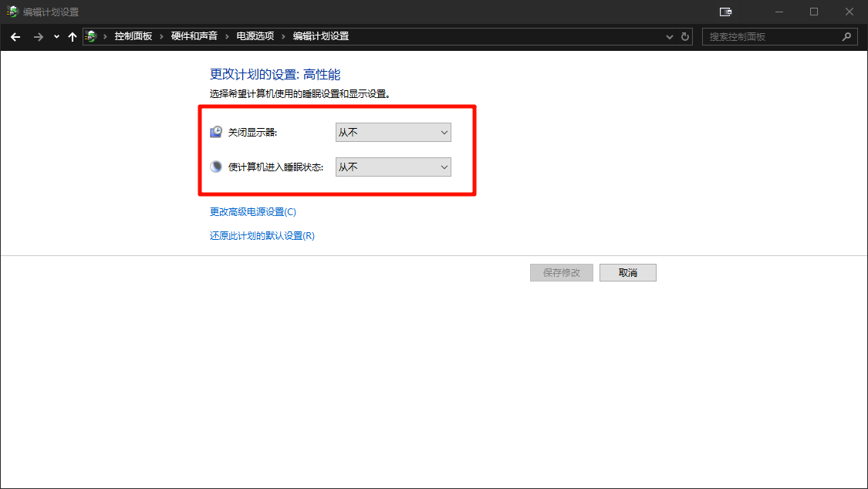The width and height of the screenshot is (868, 489).
Task: Close the 编辑计划设置 window
Action: [849, 12]
